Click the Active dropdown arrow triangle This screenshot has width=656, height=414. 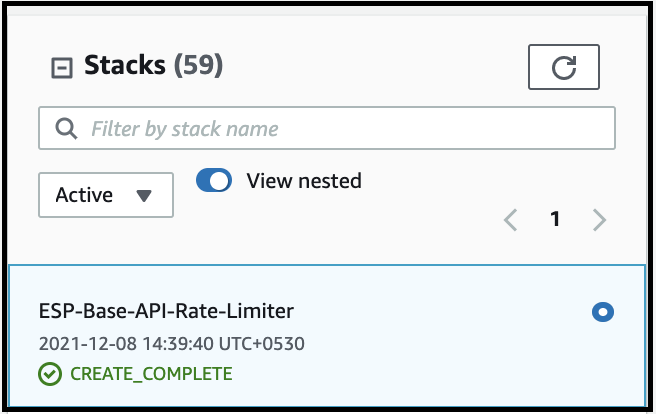(144, 195)
